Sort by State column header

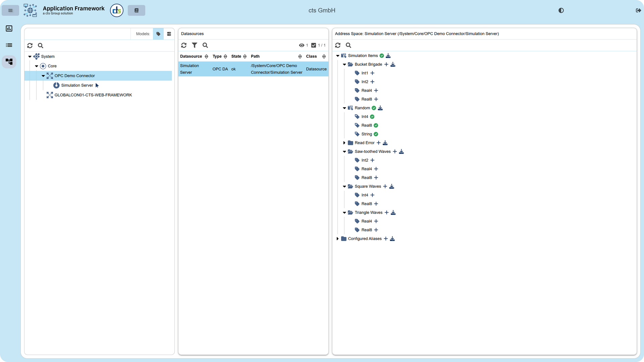(239, 56)
